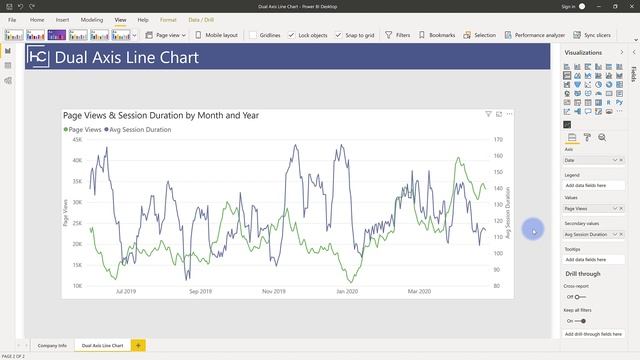Open the Modeling ribbon tab

coord(92,20)
